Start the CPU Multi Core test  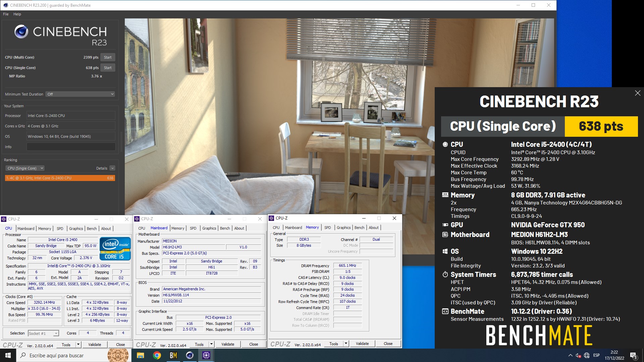coord(108,57)
